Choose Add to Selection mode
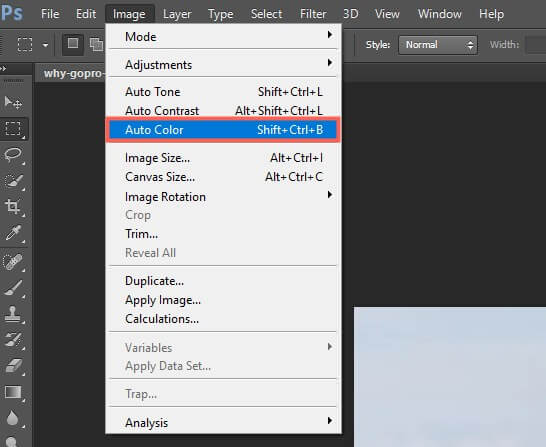Image resolution: width=546 pixels, height=447 pixels. tap(96, 44)
